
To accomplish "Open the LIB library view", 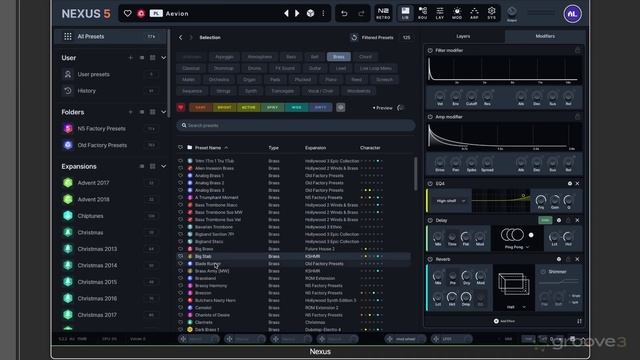I will pos(405,13).
